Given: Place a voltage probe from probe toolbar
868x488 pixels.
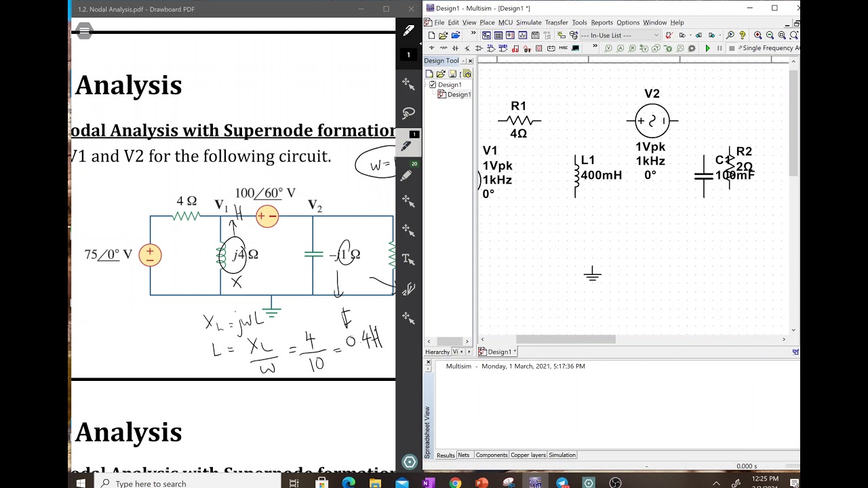Looking at the screenshot, I should (x=608, y=48).
